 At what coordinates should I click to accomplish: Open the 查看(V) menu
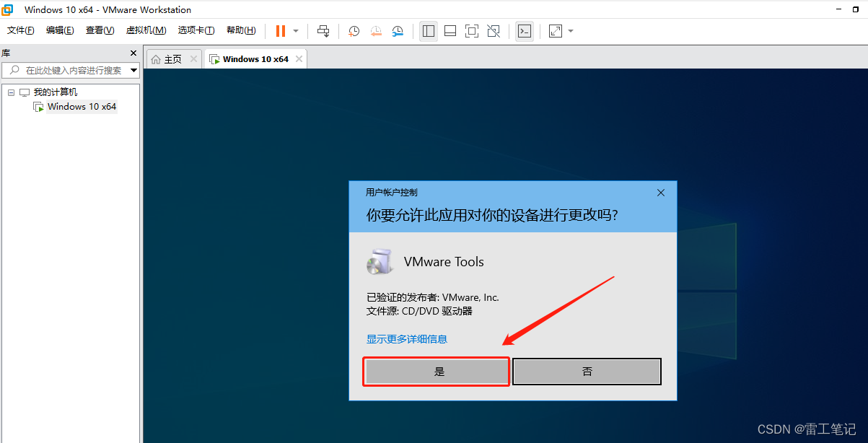coord(100,30)
